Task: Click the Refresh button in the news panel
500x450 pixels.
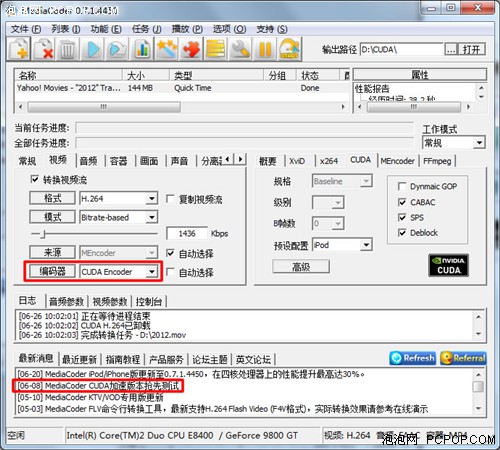Action: [412, 358]
